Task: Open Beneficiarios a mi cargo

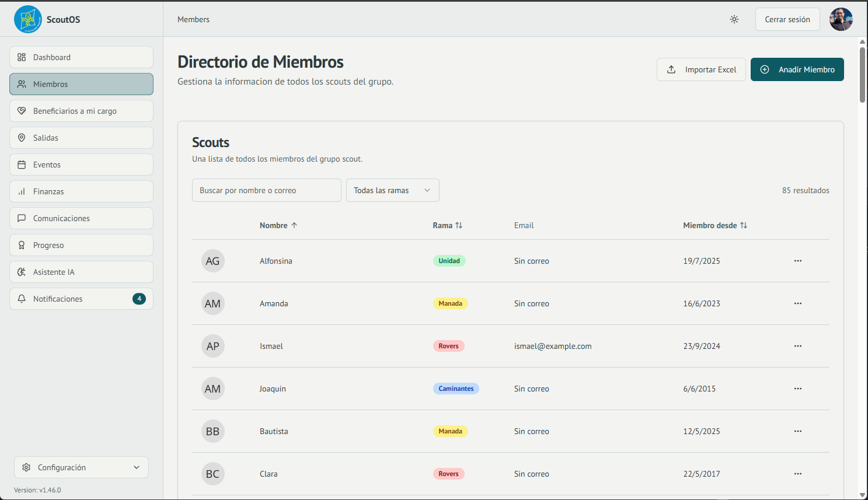Action: [x=81, y=111]
